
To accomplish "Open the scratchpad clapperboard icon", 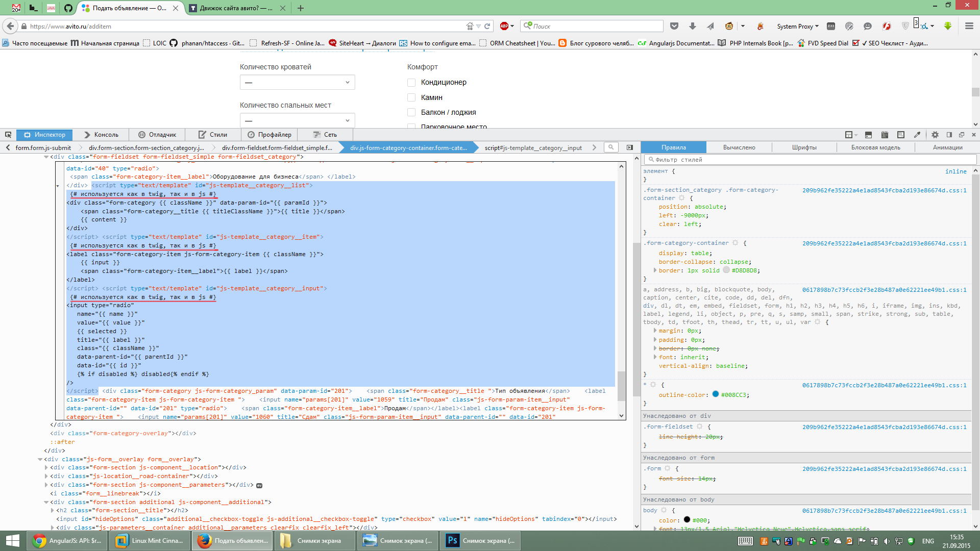I will point(885,135).
